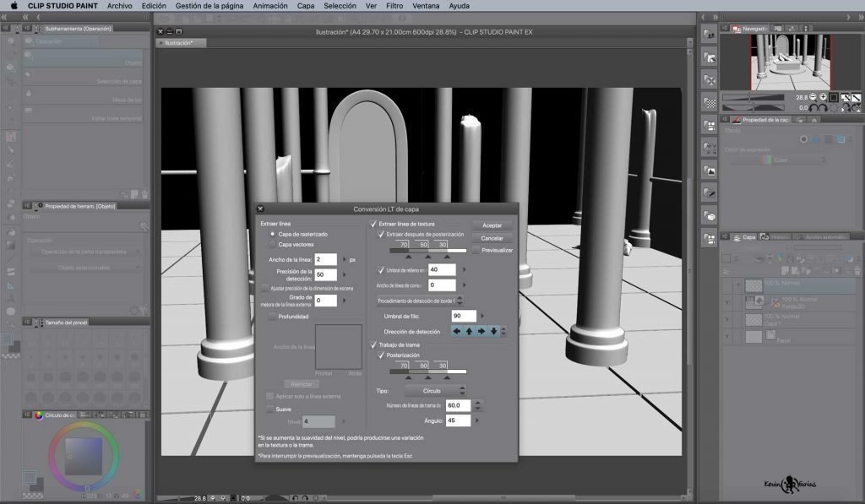865x504 pixels.
Task: Check Ajustar precisión de la dimensión de escena
Action: point(264,288)
